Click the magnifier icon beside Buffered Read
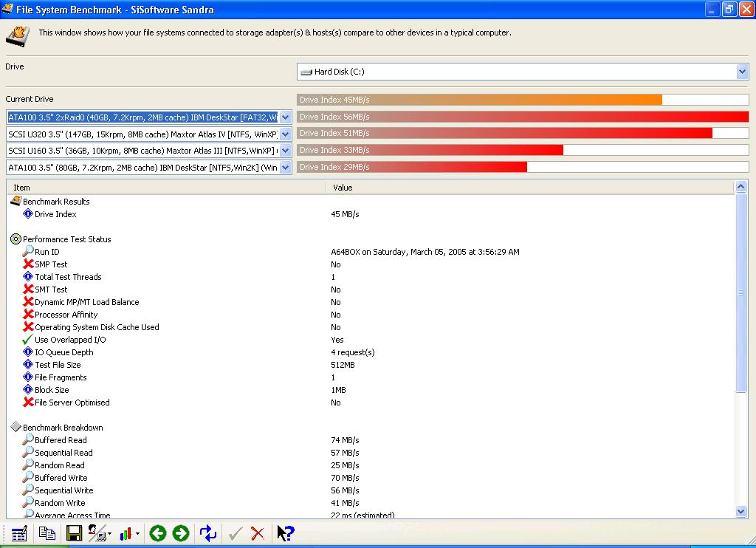 pos(28,439)
